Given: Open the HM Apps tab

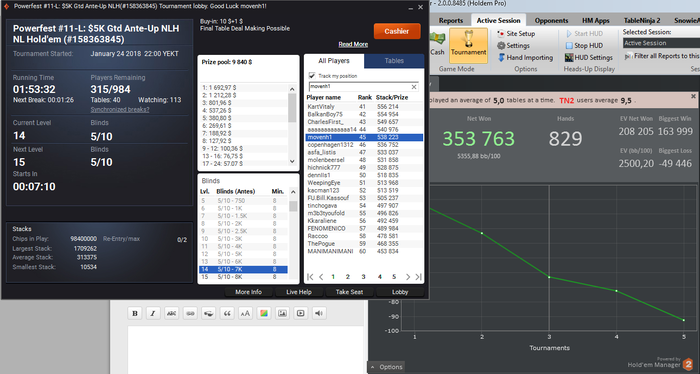Looking at the screenshot, I should (596, 21).
